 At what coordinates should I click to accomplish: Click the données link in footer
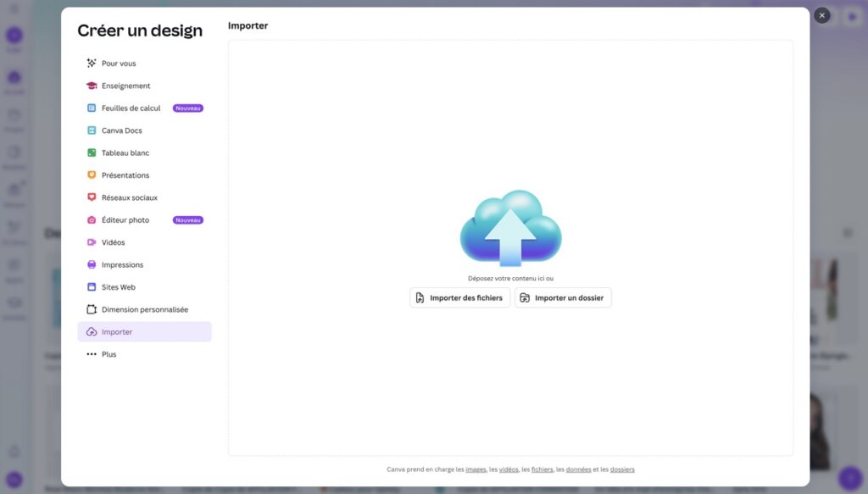578,469
